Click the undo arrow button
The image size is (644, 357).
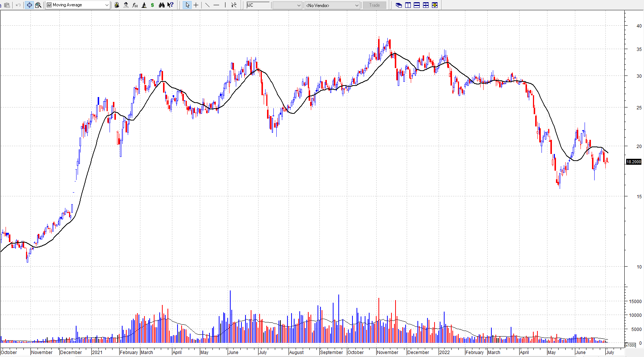(18, 5)
